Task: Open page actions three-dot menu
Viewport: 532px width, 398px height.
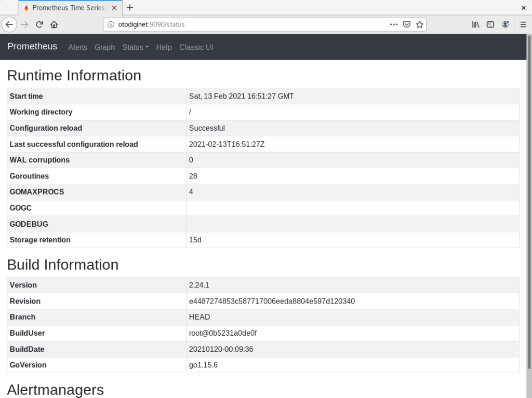Action: (x=394, y=24)
